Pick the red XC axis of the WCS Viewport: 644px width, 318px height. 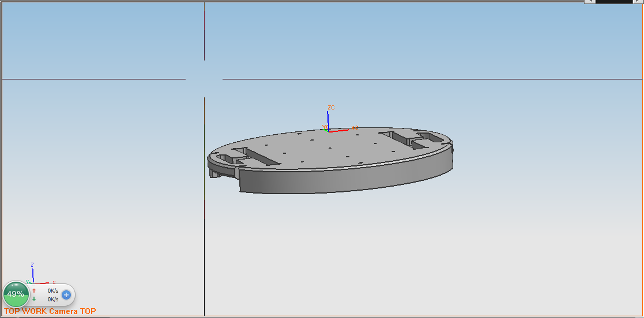click(341, 130)
